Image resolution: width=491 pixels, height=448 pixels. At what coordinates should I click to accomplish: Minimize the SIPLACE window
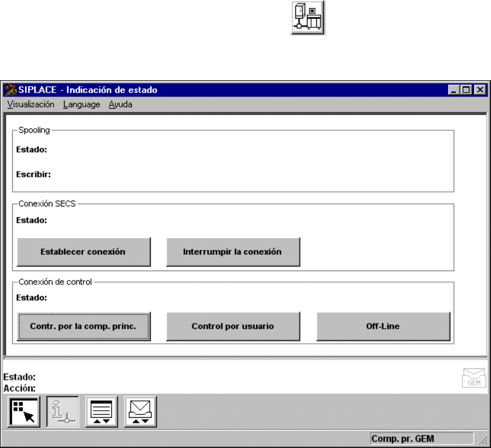coord(453,90)
